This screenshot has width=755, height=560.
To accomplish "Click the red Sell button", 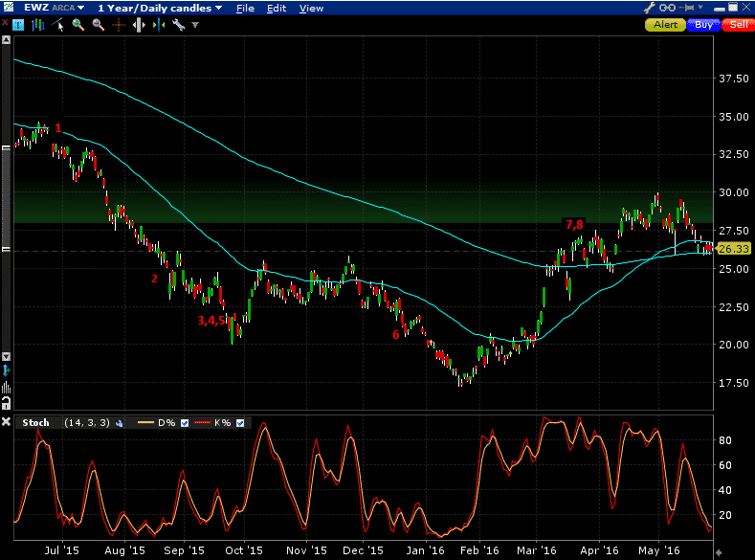I will 738,25.
